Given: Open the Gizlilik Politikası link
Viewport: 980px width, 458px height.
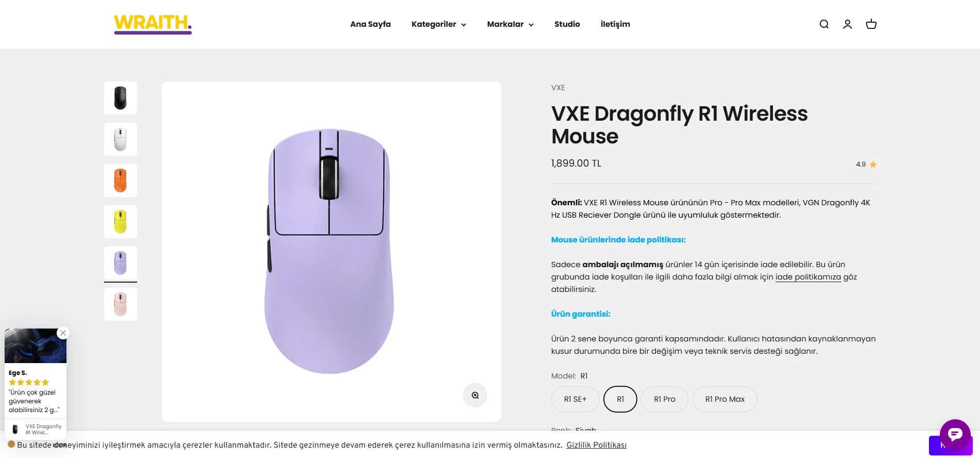Looking at the screenshot, I should 596,445.
